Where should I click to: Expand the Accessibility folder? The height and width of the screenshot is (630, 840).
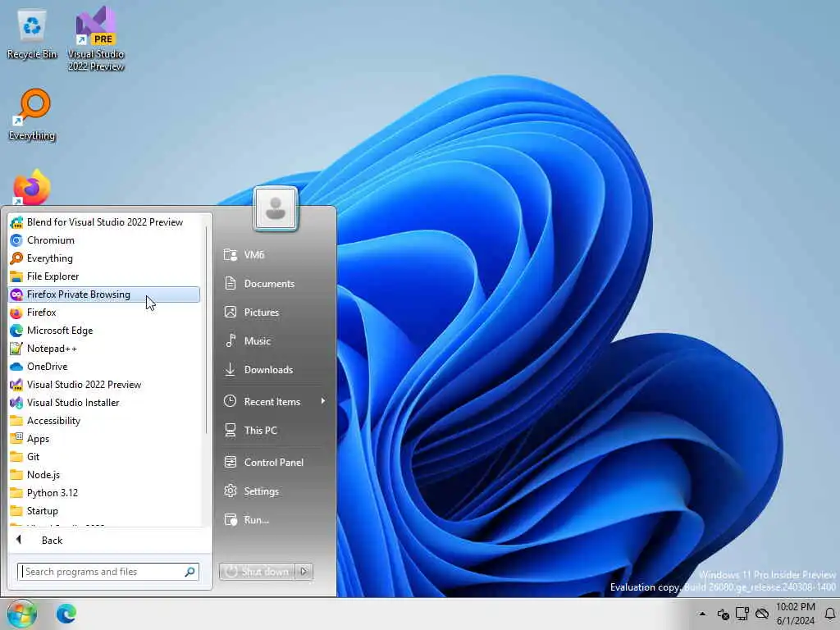coord(104,421)
